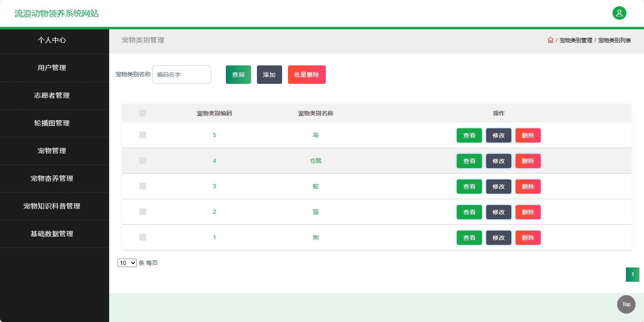Viewport: 644px width, 322px height.
Task: Delete the 狗 category
Action: point(528,238)
